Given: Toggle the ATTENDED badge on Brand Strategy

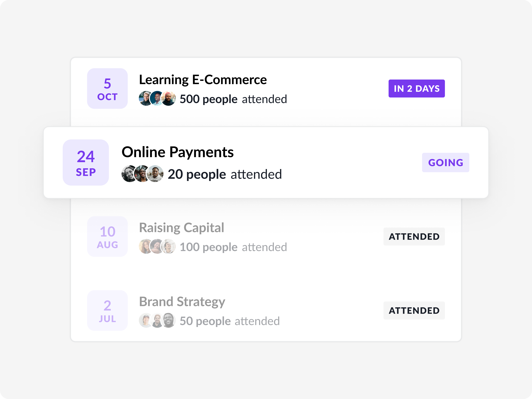Looking at the screenshot, I should pyautogui.click(x=414, y=310).
